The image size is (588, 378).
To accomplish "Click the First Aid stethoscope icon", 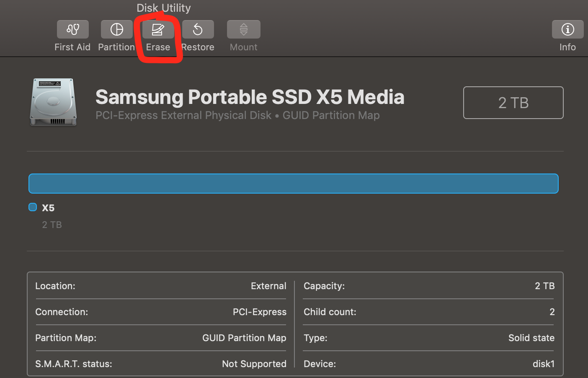I will click(73, 29).
